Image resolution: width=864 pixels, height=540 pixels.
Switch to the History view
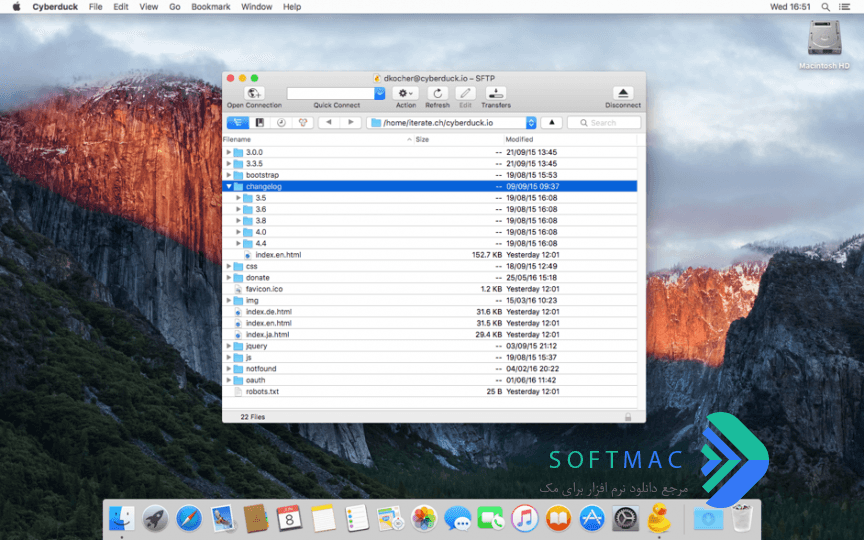[281, 122]
